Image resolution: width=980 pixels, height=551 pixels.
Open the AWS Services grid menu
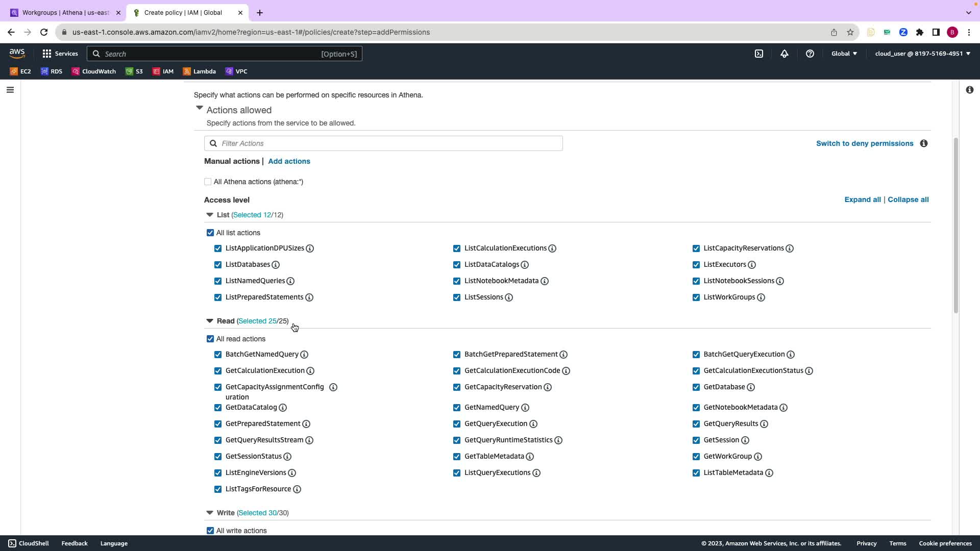47,54
